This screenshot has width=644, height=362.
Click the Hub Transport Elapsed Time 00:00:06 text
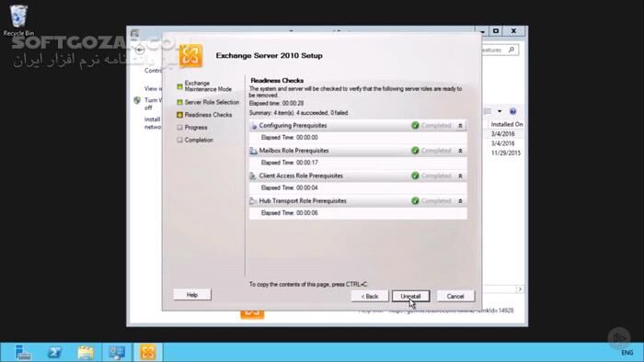(x=290, y=213)
